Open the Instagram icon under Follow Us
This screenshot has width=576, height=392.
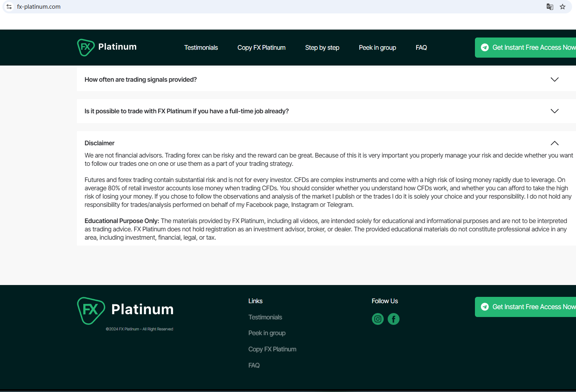[x=378, y=319]
